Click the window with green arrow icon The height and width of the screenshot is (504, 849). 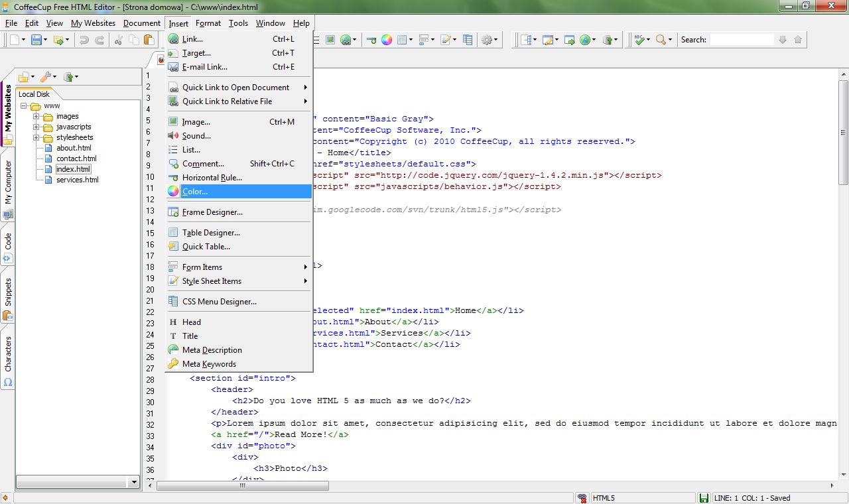570,40
